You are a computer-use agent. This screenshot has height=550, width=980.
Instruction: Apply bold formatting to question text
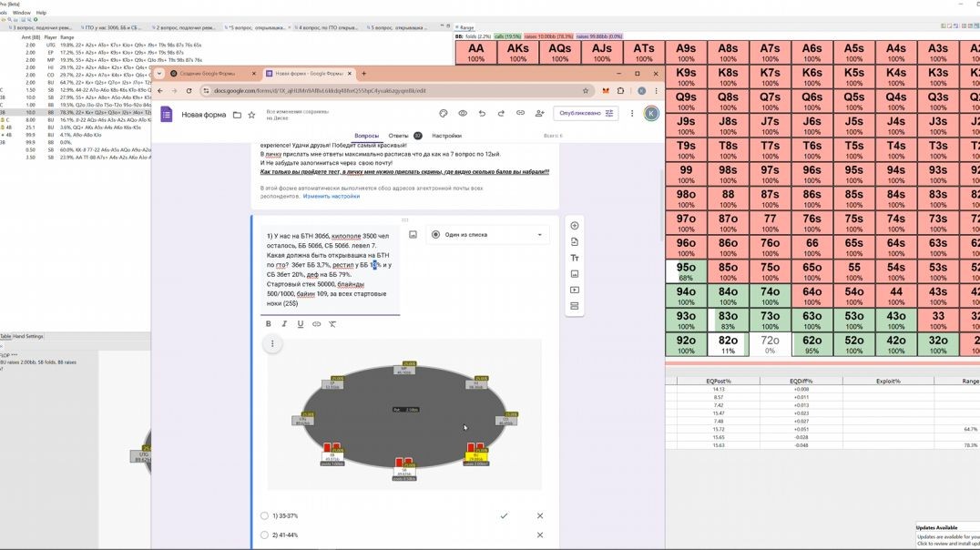click(x=268, y=324)
